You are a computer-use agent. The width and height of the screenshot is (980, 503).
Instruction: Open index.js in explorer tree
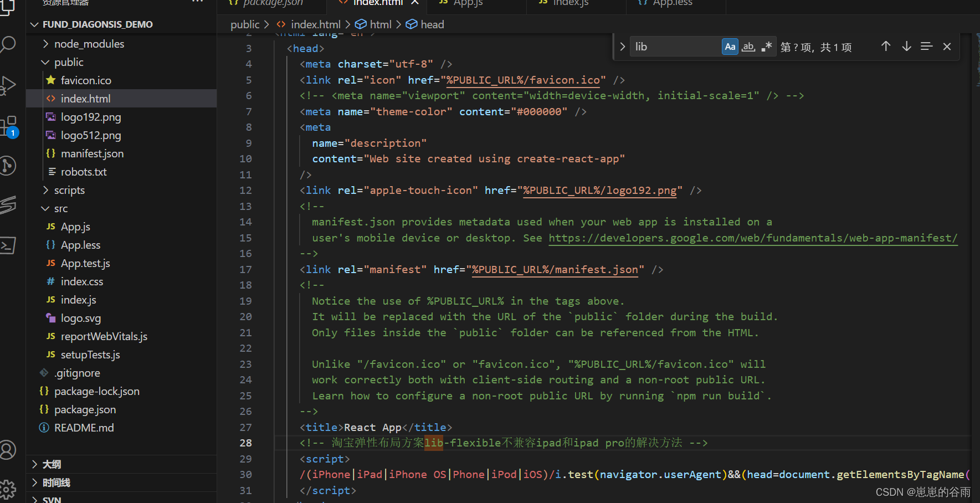(78, 300)
